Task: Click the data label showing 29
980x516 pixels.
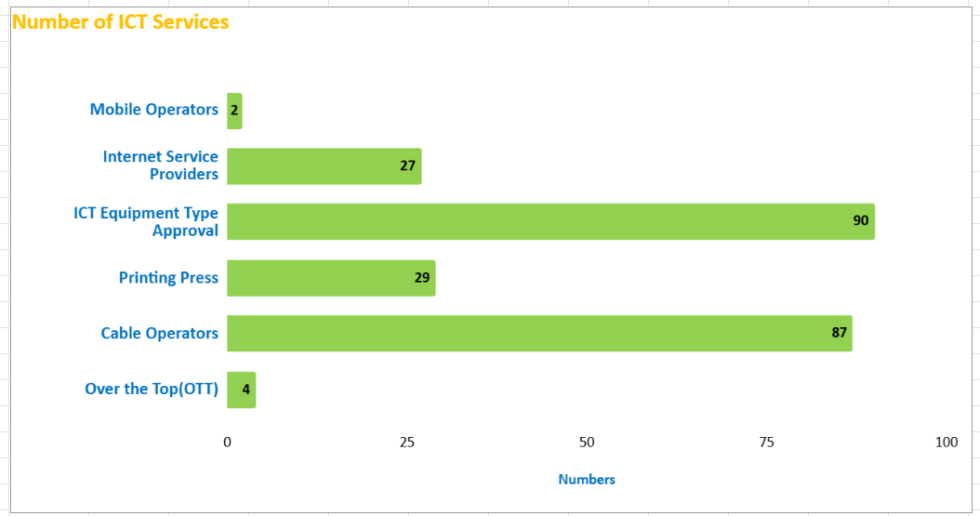Action: click(x=422, y=277)
